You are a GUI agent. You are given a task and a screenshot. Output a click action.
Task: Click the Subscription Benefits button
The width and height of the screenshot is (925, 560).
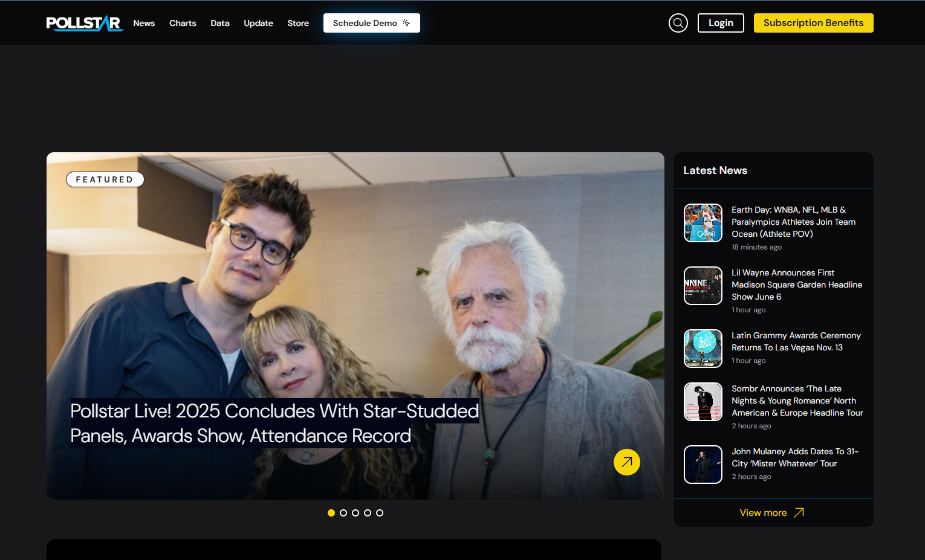point(813,23)
